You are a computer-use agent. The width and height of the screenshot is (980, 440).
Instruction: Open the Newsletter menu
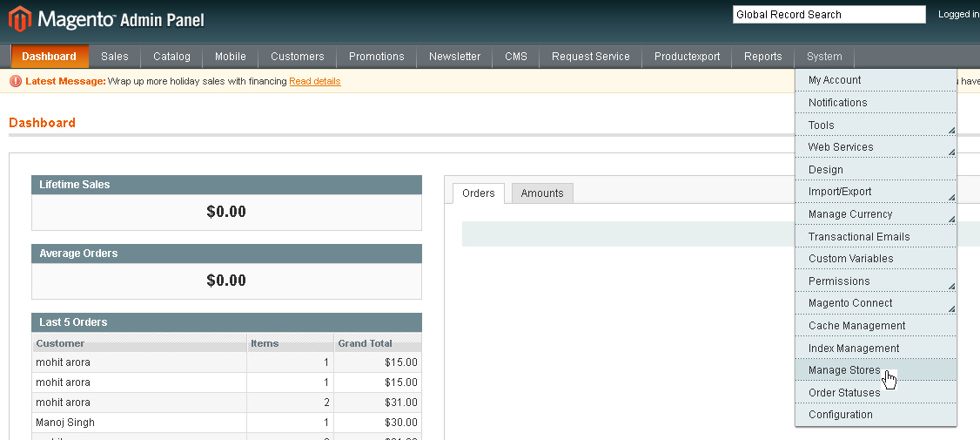pos(454,57)
